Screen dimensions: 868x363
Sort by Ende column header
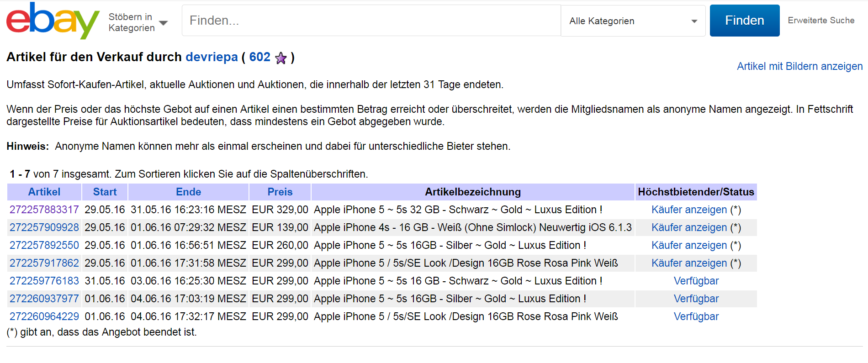[188, 192]
